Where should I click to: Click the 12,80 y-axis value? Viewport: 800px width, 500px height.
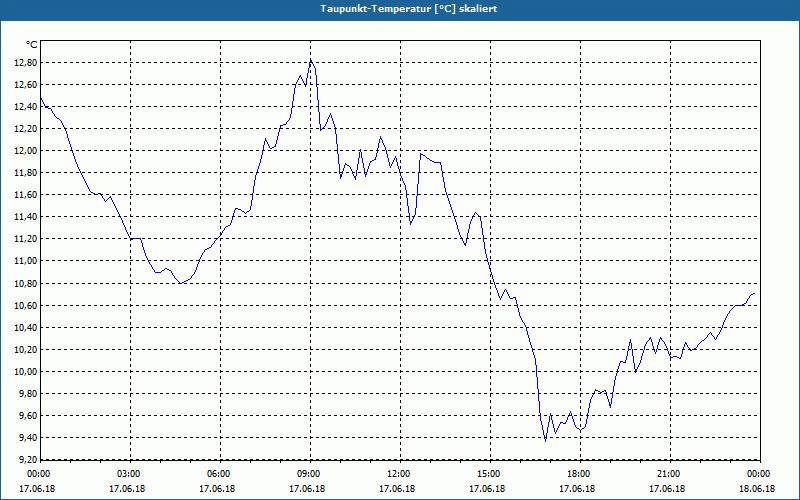click(27, 63)
